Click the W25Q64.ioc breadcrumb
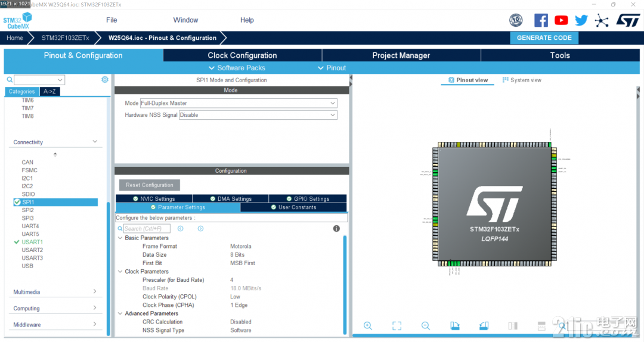644x342 pixels. coord(162,38)
